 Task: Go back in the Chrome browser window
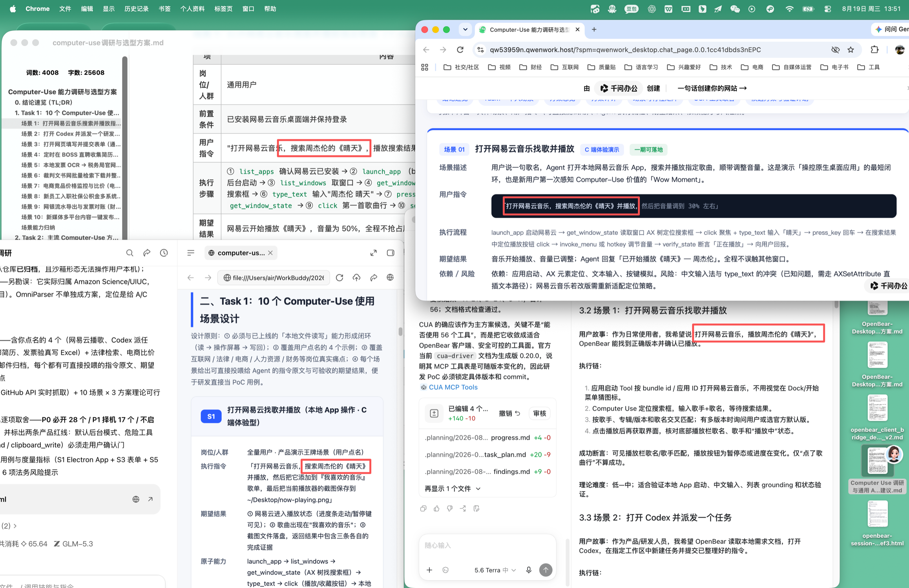426,50
